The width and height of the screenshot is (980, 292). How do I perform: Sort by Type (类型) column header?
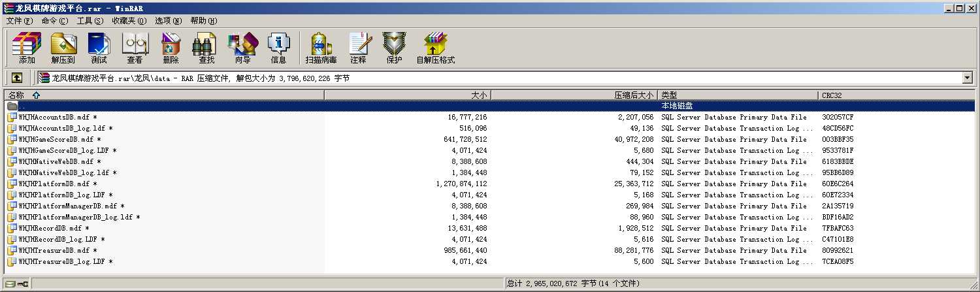(x=737, y=95)
